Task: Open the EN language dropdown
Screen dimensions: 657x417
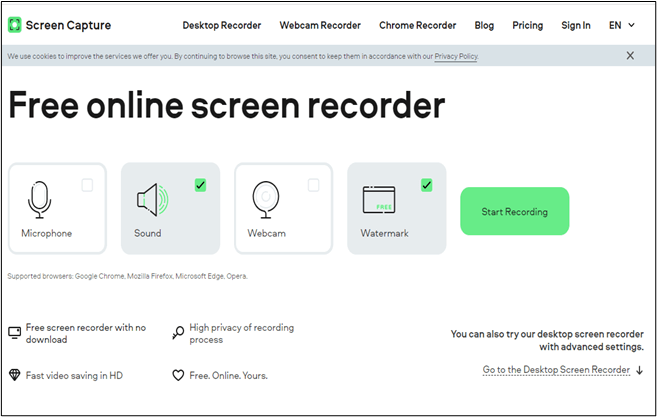Action: (x=622, y=26)
